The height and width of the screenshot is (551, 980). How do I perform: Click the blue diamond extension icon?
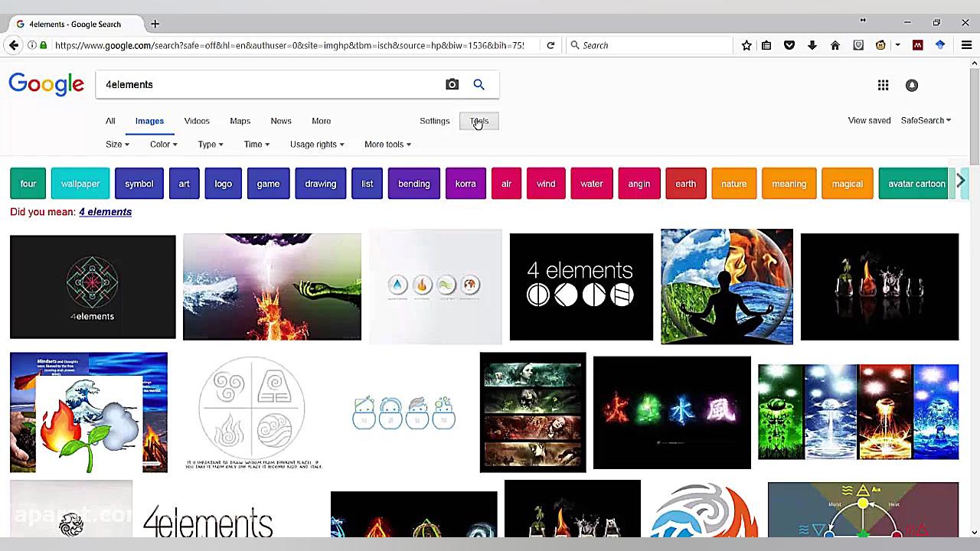[x=940, y=45]
